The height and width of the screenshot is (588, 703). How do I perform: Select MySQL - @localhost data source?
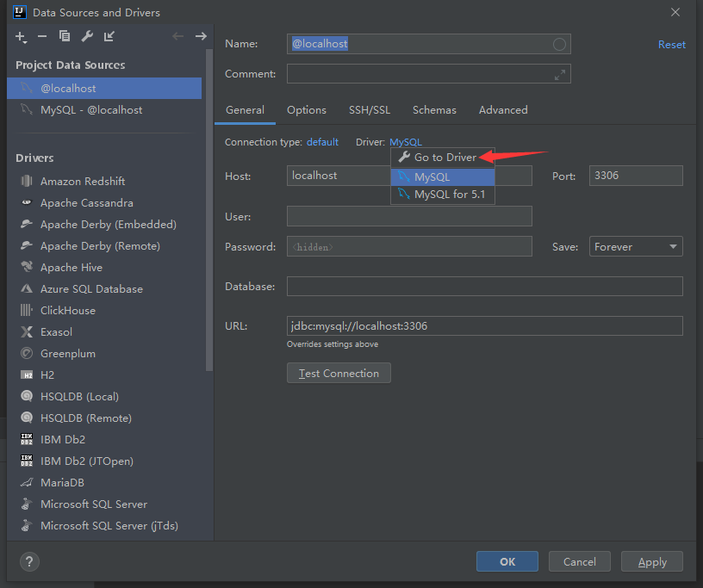[104, 110]
